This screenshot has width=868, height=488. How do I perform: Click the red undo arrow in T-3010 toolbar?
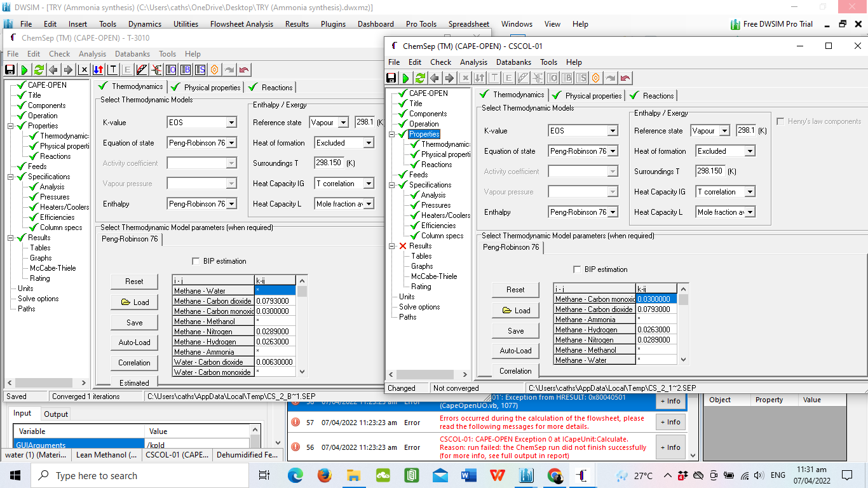[244, 70]
